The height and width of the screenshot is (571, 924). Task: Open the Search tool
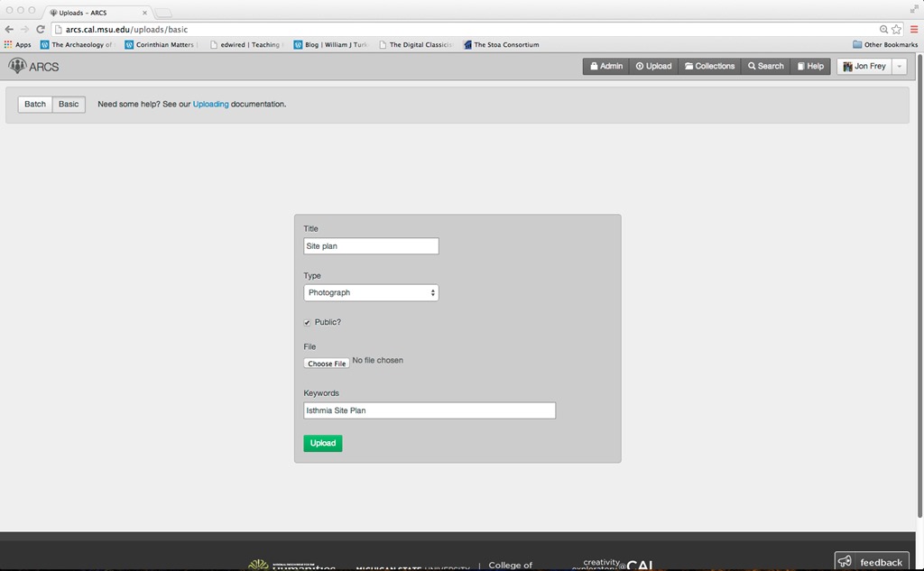pos(765,66)
